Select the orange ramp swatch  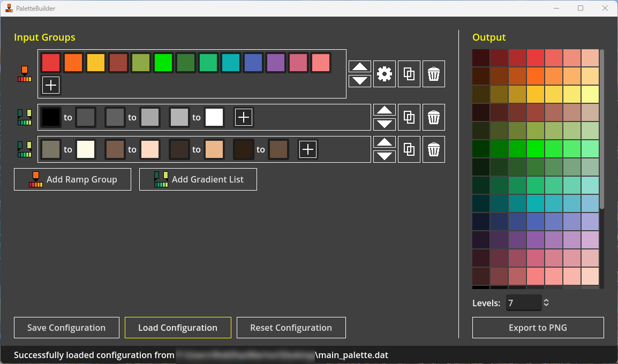click(x=73, y=63)
